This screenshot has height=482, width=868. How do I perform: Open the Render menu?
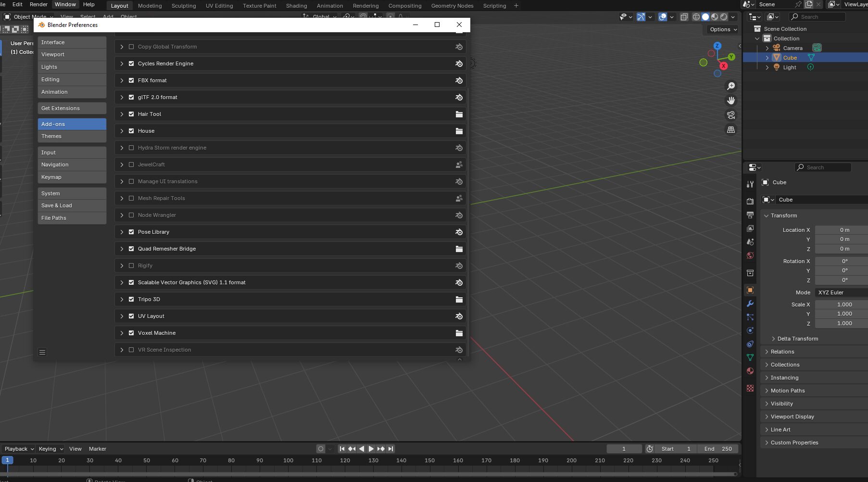(x=38, y=4)
